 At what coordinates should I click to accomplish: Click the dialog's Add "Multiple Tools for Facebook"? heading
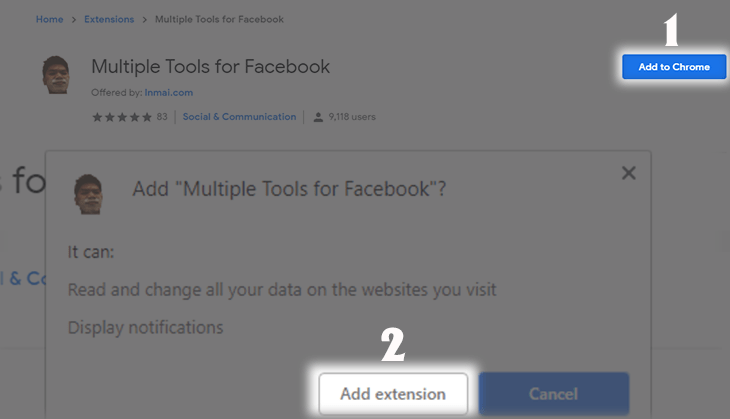click(289, 189)
